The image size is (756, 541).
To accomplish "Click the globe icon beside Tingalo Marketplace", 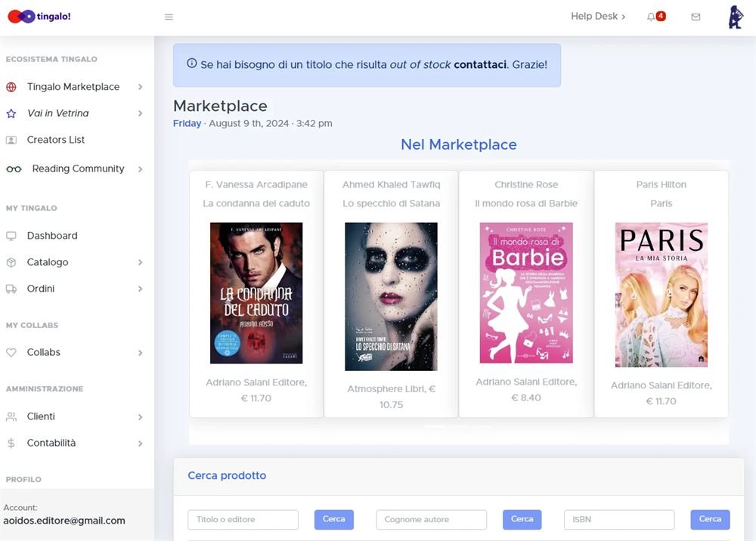I will [x=11, y=87].
